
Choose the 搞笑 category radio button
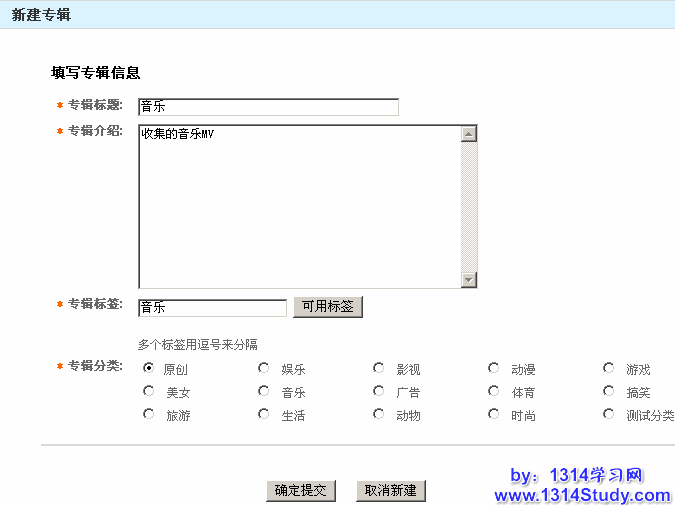[609, 391]
